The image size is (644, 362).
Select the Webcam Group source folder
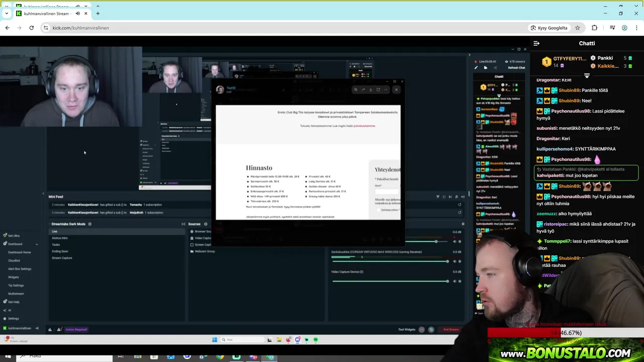coord(202,251)
